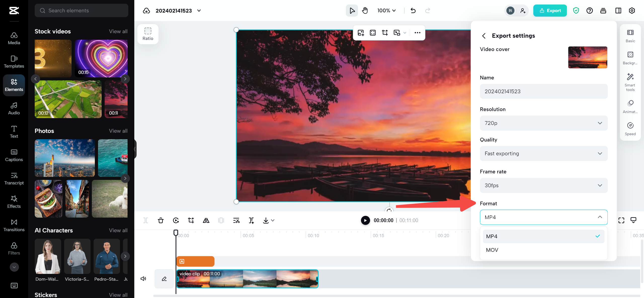644x298 pixels.
Task: Mute the video track
Action: [143, 278]
